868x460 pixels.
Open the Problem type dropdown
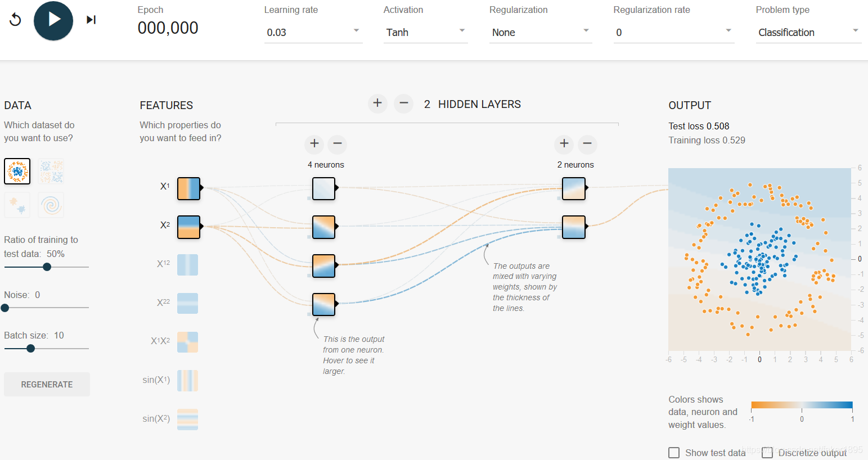[809, 32]
